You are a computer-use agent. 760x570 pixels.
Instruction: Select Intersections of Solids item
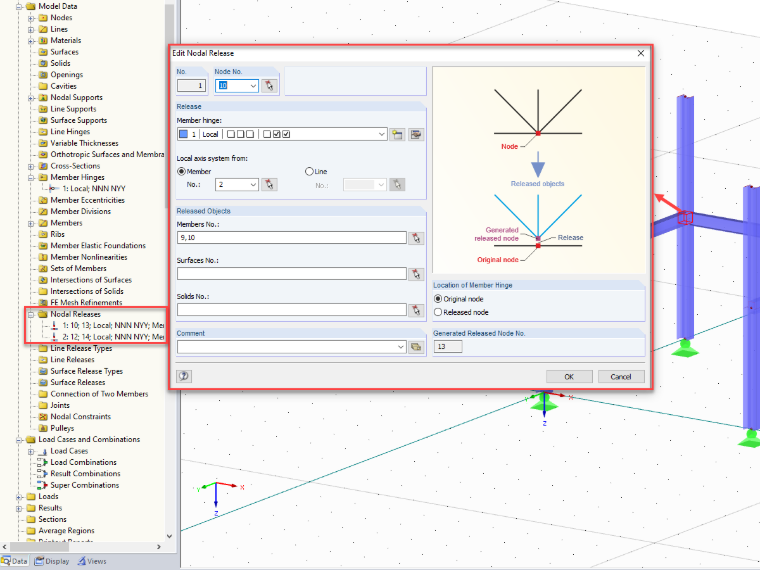[87, 291]
